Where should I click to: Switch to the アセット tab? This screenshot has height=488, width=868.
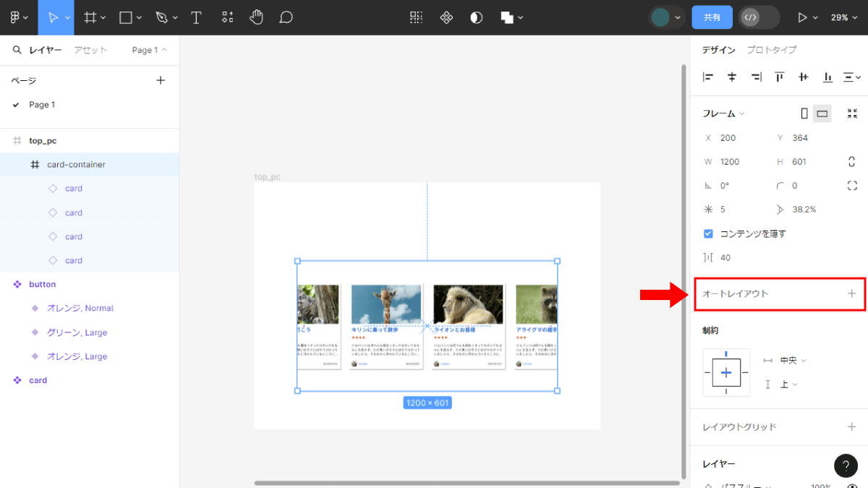(90, 50)
